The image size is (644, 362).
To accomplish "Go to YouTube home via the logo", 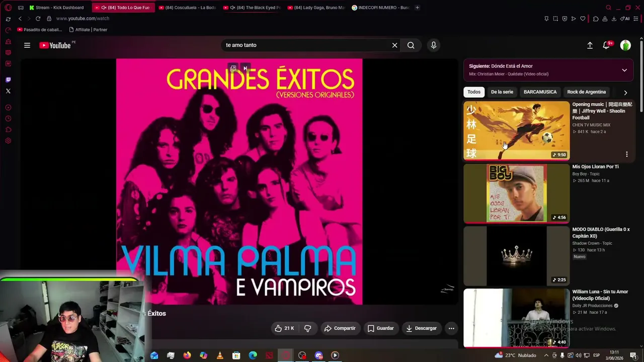I will click(x=55, y=45).
